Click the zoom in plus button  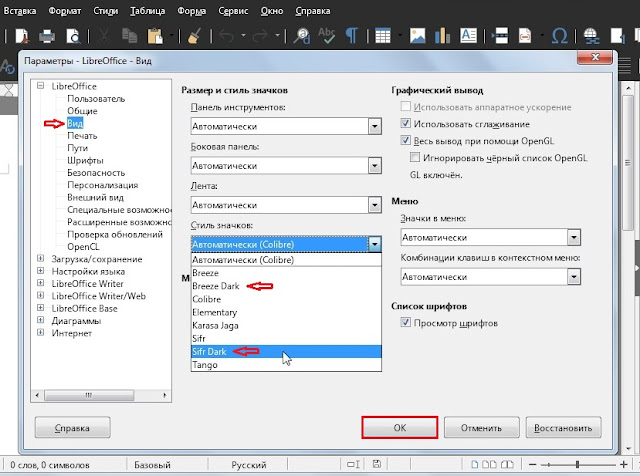pyautogui.click(x=623, y=465)
